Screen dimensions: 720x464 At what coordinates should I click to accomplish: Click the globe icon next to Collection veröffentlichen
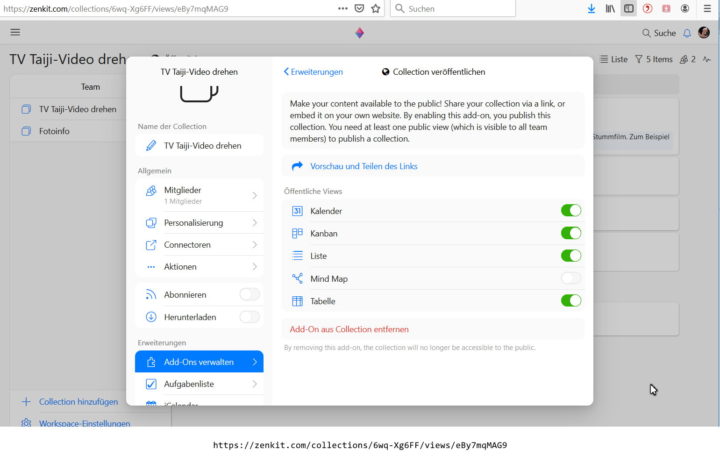tap(386, 72)
